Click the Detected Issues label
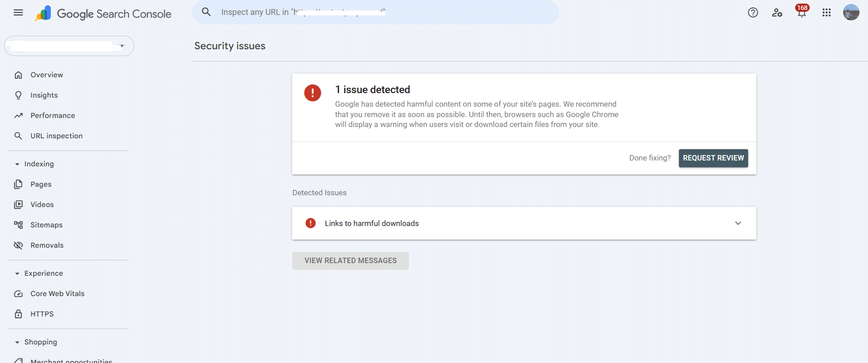 319,193
